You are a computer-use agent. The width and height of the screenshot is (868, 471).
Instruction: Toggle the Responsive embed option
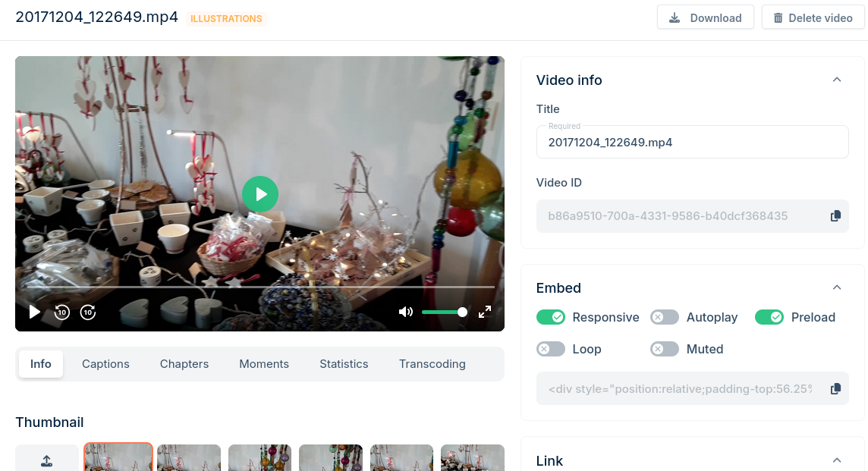[x=551, y=317]
